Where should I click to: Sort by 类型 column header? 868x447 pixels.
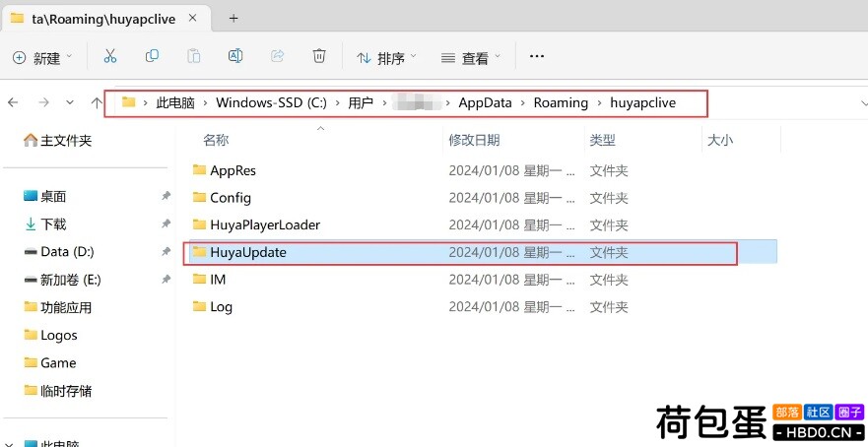pos(602,140)
